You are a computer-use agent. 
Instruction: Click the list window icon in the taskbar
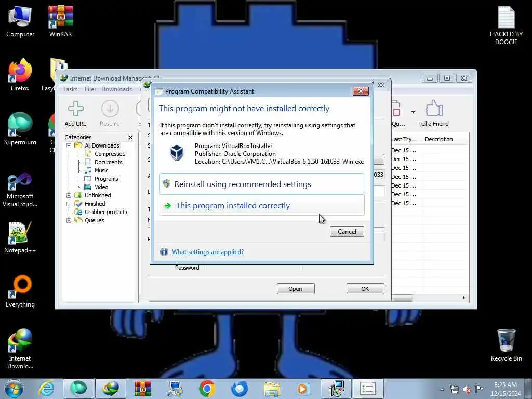point(368,389)
